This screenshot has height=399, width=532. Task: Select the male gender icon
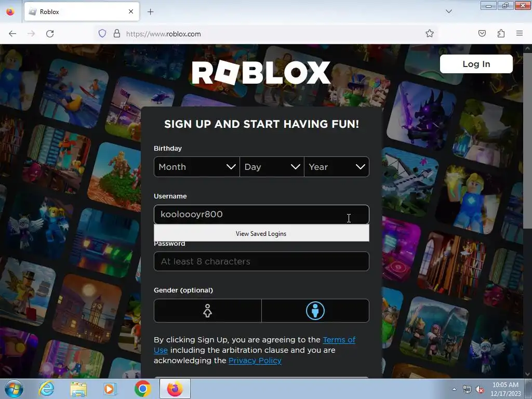[x=315, y=311]
